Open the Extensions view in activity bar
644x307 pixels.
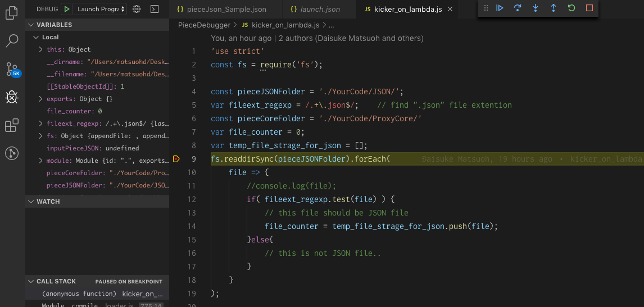click(x=12, y=125)
